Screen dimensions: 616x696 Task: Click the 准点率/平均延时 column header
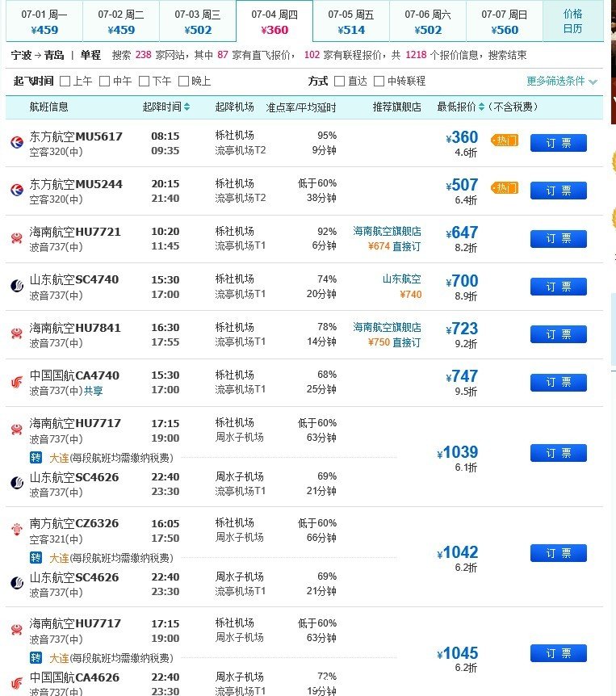[x=301, y=107]
